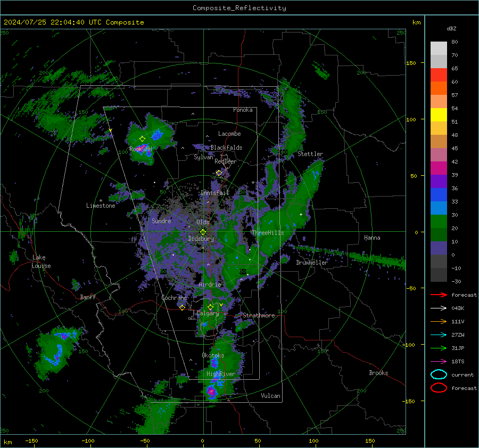Click the cyan 27ZW arrow symbol
This screenshot has width=479, height=448.
point(439,335)
